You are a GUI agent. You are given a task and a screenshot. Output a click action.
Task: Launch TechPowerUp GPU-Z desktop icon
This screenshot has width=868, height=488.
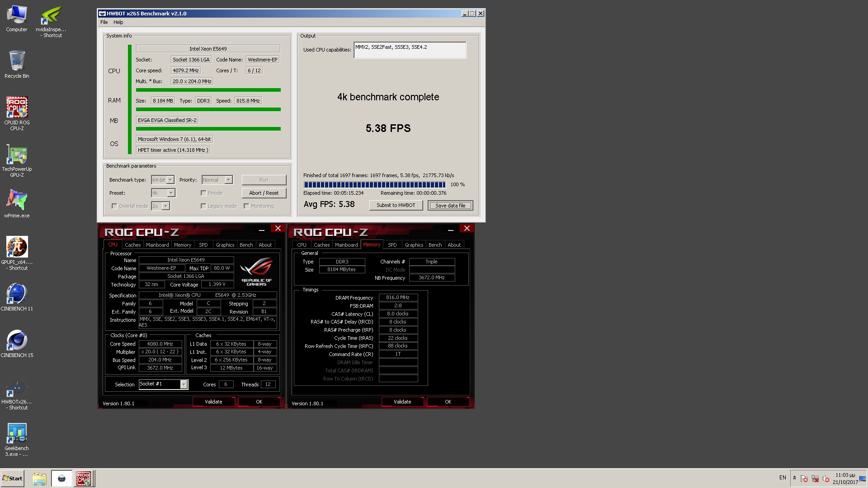coord(17,160)
